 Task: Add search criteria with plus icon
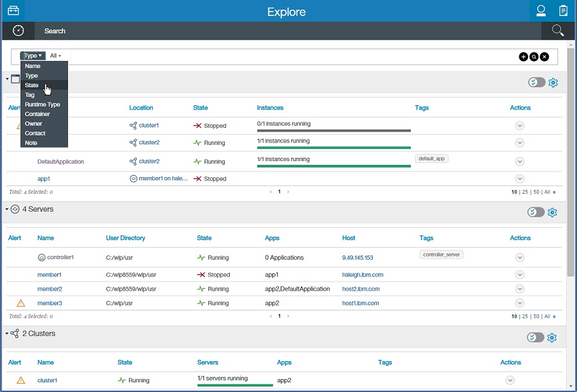tap(523, 56)
